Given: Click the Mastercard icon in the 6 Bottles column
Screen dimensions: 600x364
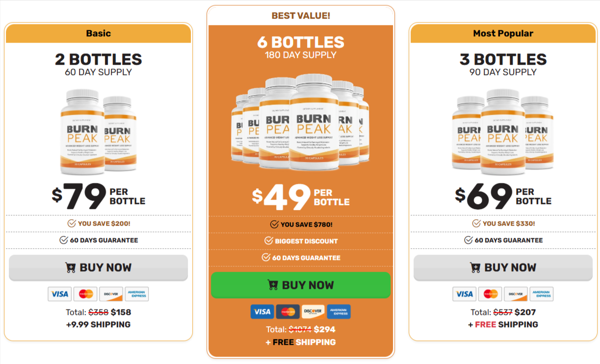Looking at the screenshot, I should point(288,312).
